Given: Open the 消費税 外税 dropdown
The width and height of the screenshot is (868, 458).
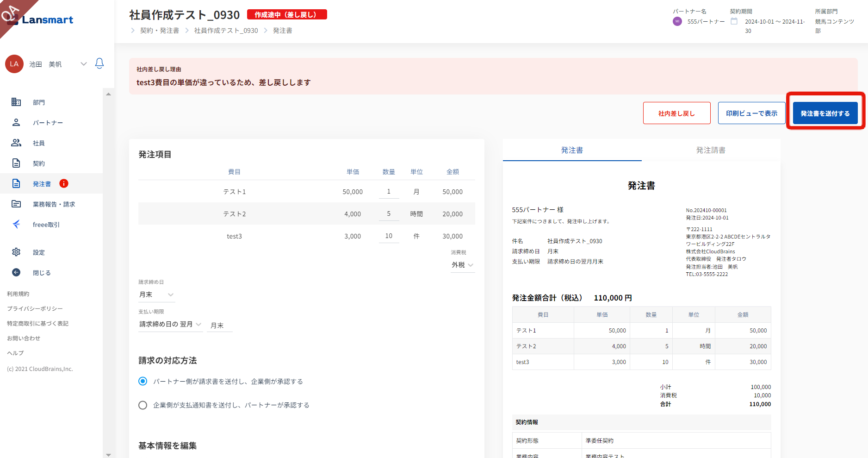Looking at the screenshot, I should pos(463,265).
